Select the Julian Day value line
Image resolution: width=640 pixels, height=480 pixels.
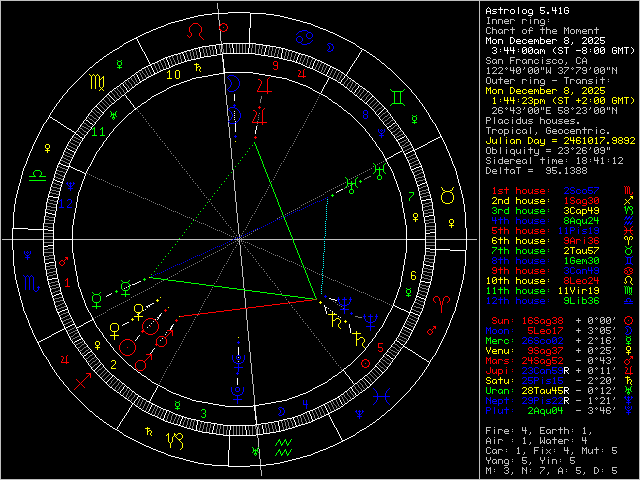(x=559, y=140)
